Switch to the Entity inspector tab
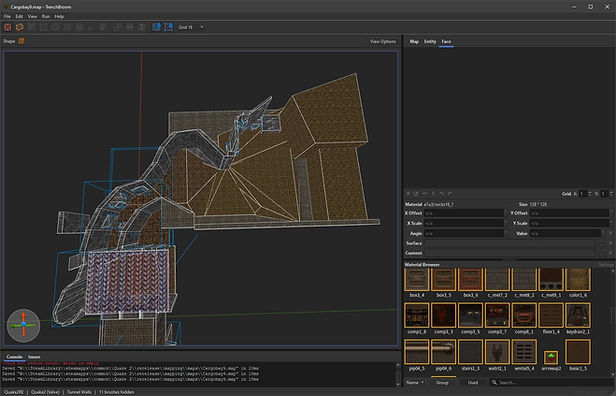Viewport: 616px width, 396px height. (x=430, y=41)
